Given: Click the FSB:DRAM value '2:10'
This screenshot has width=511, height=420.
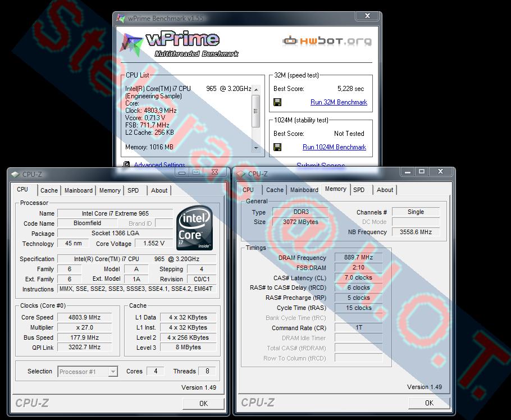Looking at the screenshot, I should pos(358,267).
